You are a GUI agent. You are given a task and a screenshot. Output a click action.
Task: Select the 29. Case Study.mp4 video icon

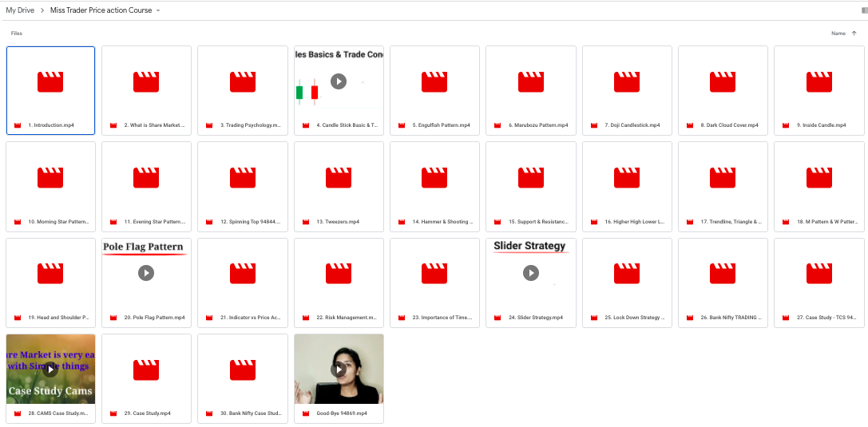coord(146,370)
